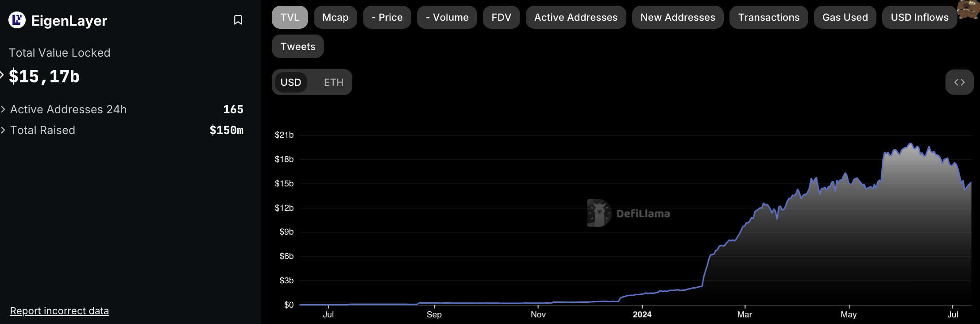Screen dimensions: 980x324
Task: Toggle the Mcap chart series
Action: [336, 17]
